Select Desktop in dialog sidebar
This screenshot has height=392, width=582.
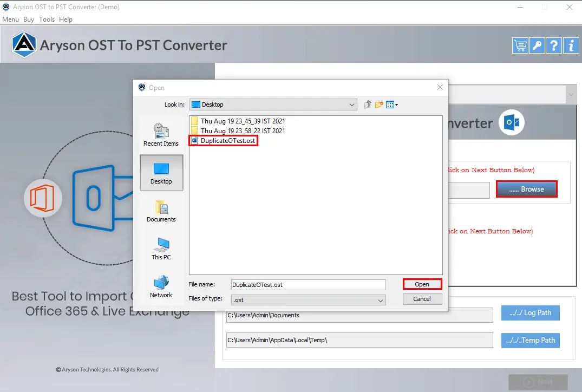click(x=161, y=173)
